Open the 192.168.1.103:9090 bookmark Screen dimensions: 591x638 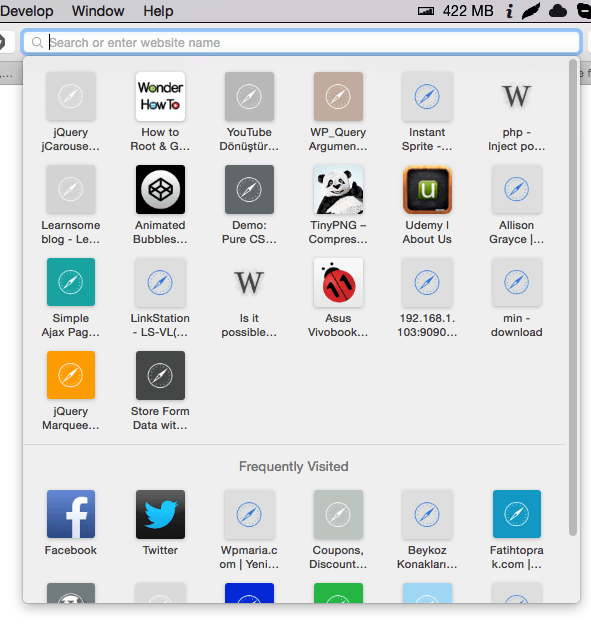click(x=427, y=282)
